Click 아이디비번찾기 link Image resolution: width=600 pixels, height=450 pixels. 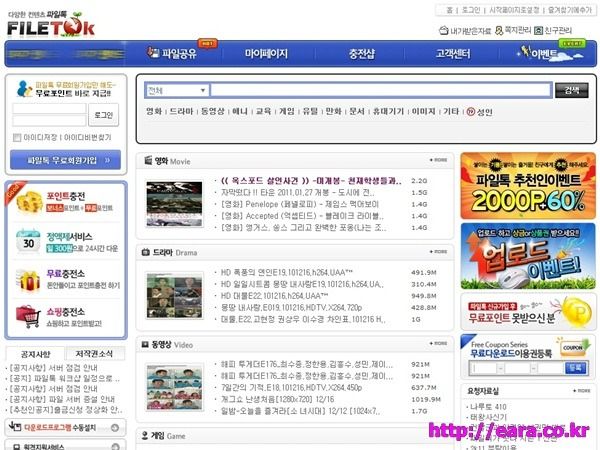[x=87, y=137]
